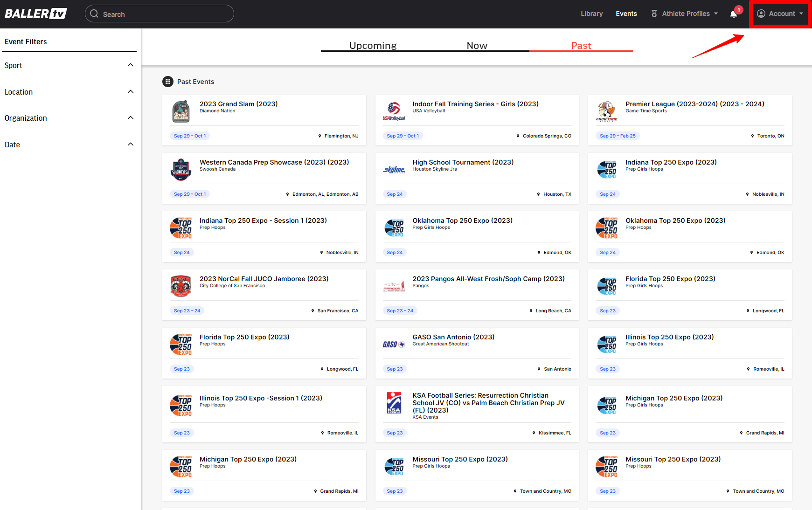Viewport: 812px width, 510px height.
Task: Open 2023 Pangos All-West Frosh/Soph Camp
Action: pos(488,279)
